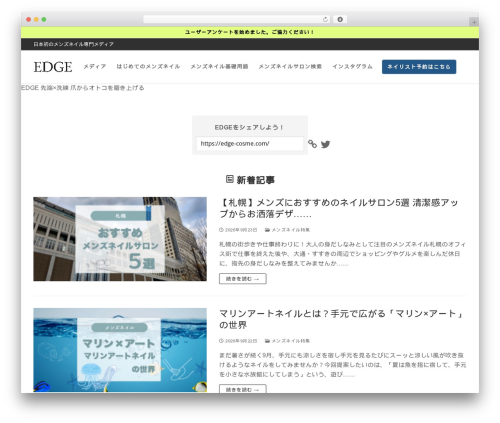
Task: Go to メンズネイル基礎用語 page
Action: (x=219, y=66)
